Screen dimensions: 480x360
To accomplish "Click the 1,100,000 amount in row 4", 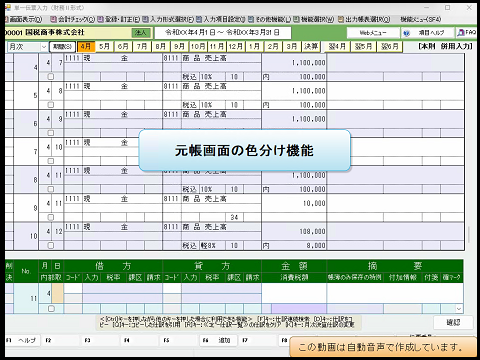I will pyautogui.click(x=309, y=63).
